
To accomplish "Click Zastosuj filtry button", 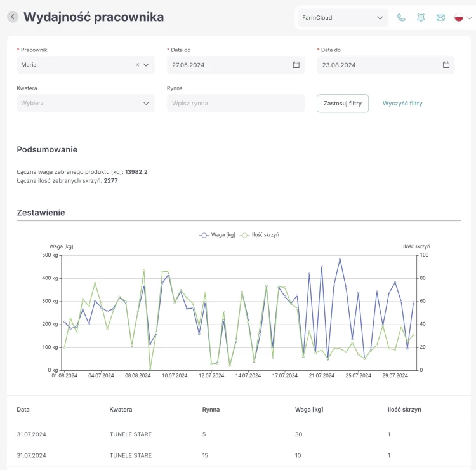I will (343, 104).
